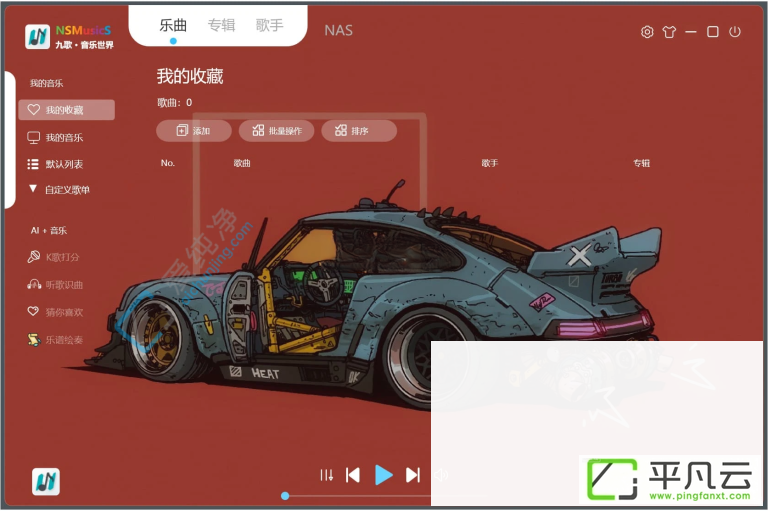Open K歌打分 microphone feature
This screenshot has width=768, height=511.
53,257
